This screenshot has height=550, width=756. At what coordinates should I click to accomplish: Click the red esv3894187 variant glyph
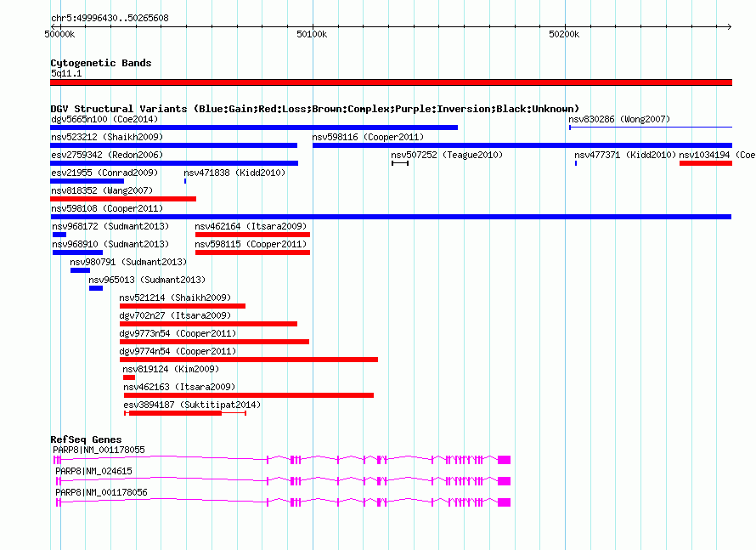point(185,413)
